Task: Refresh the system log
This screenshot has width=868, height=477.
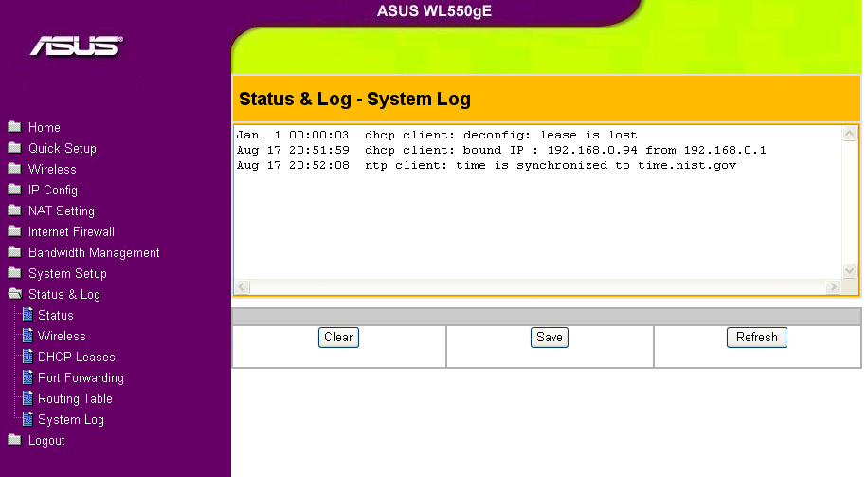Action: 757,338
